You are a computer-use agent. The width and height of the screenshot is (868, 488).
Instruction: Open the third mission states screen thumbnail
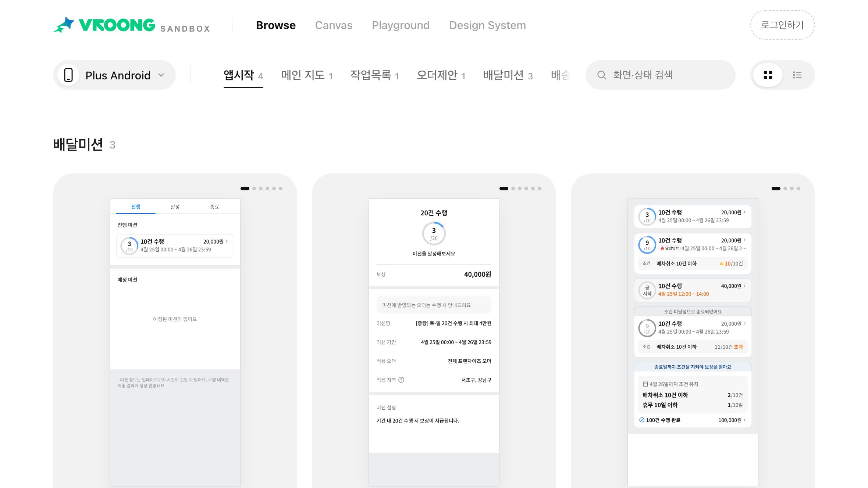693,343
